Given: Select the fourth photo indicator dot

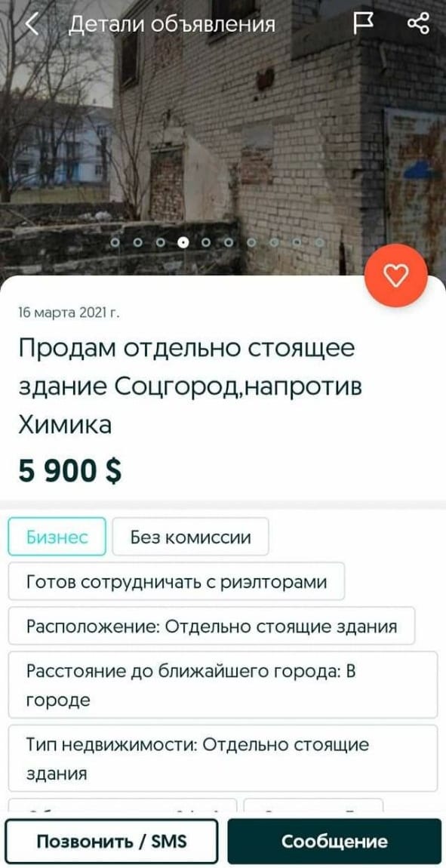Looking at the screenshot, I should pos(183,242).
